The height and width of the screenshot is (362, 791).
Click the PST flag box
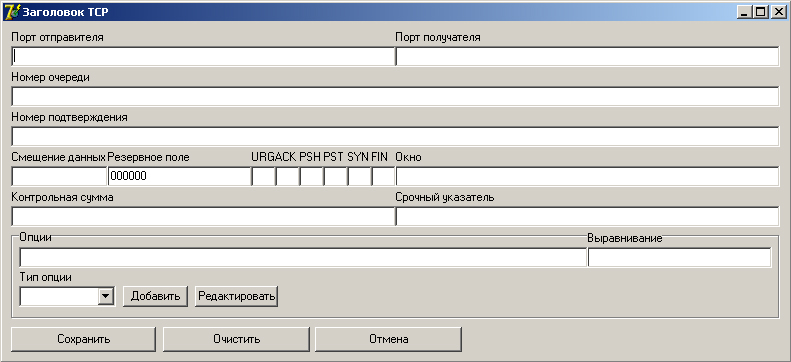(x=335, y=176)
